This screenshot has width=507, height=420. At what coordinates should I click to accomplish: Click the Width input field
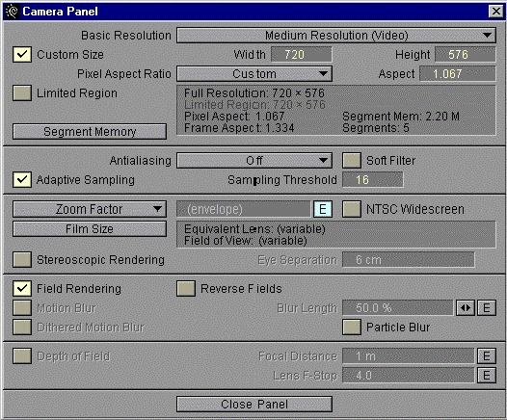point(302,54)
